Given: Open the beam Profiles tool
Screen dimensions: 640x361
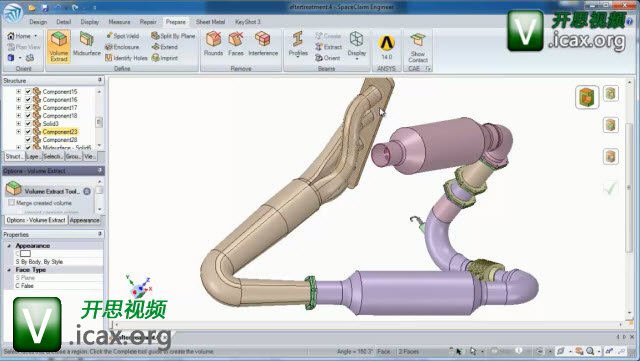Looking at the screenshot, I should coord(298,45).
